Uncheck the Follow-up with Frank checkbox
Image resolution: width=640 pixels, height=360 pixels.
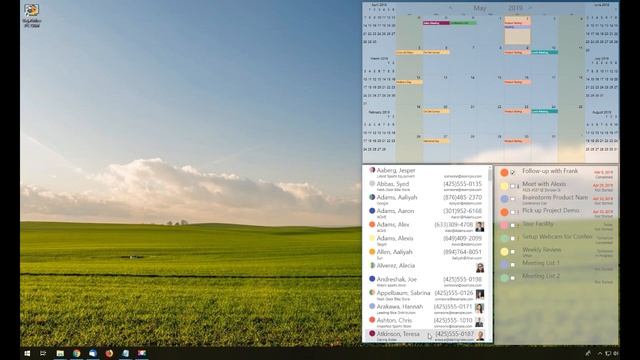(513, 173)
